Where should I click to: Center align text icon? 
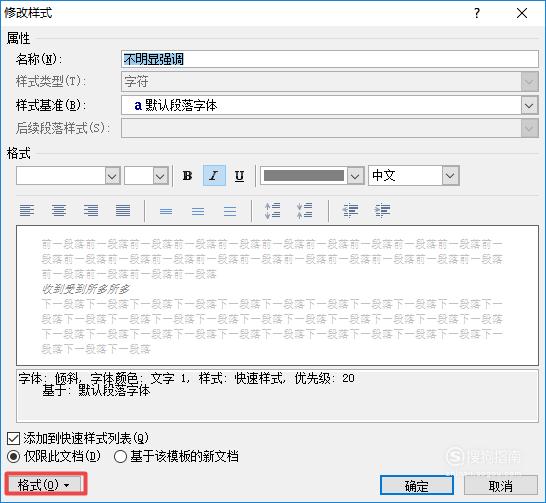pyautogui.click(x=59, y=211)
